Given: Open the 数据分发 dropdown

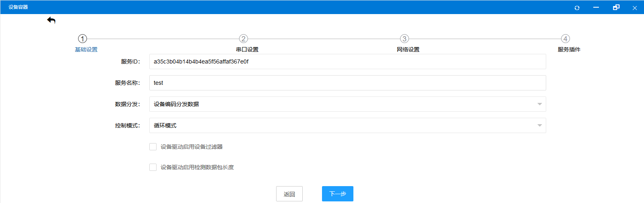Looking at the screenshot, I should click(x=347, y=104).
